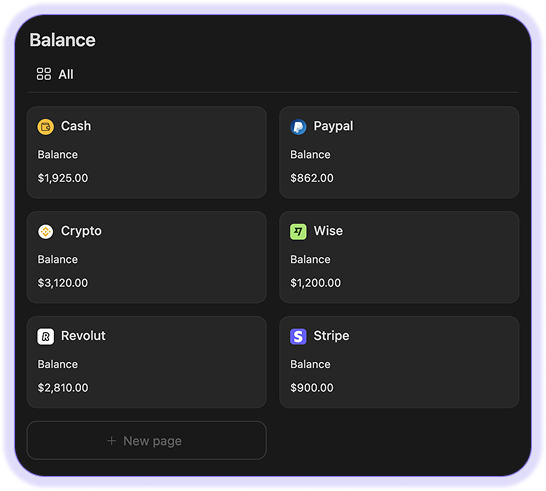The image size is (546, 491).
Task: Open the Cash page title
Action: 76,126
